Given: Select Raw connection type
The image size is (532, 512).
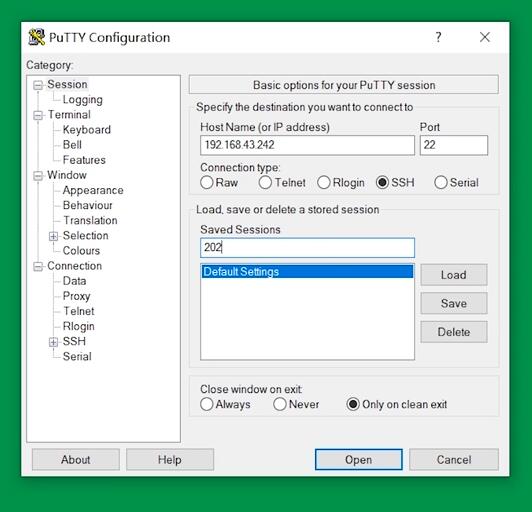Looking at the screenshot, I should click(207, 182).
